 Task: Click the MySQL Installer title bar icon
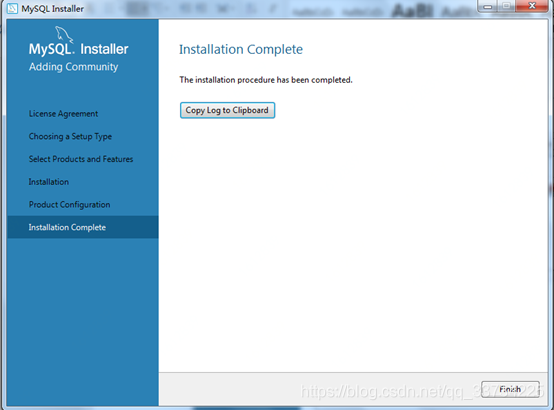[x=12, y=8]
